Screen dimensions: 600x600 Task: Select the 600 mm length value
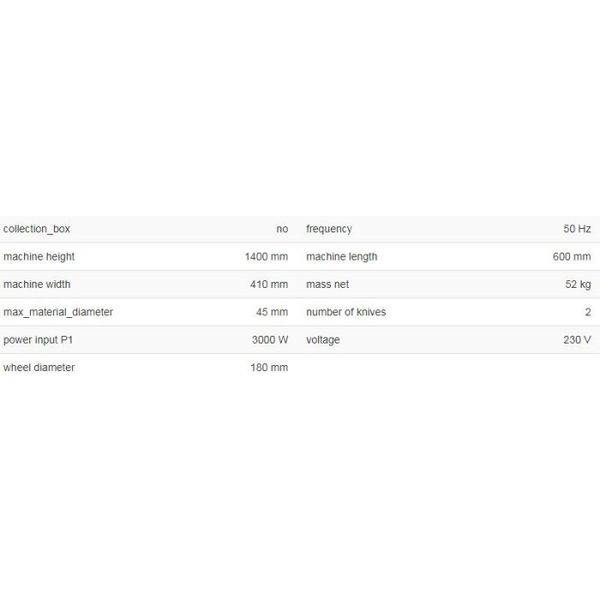(571, 256)
